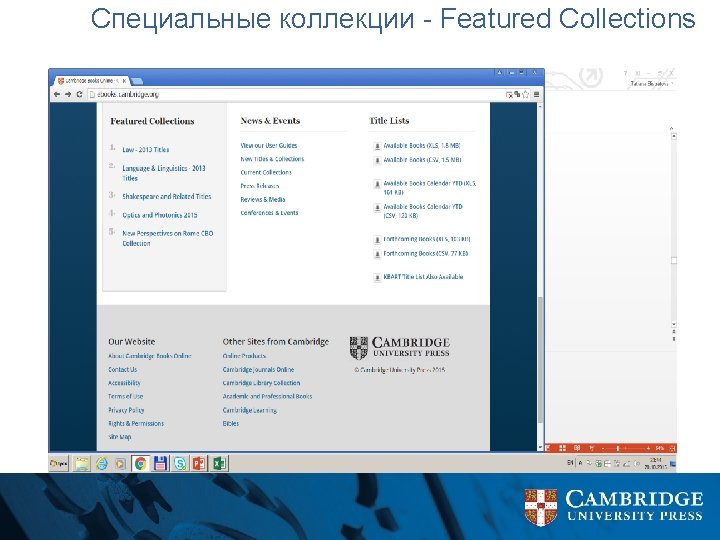Click download icon for Available Books XLS
720x540 pixels.
[377, 146]
